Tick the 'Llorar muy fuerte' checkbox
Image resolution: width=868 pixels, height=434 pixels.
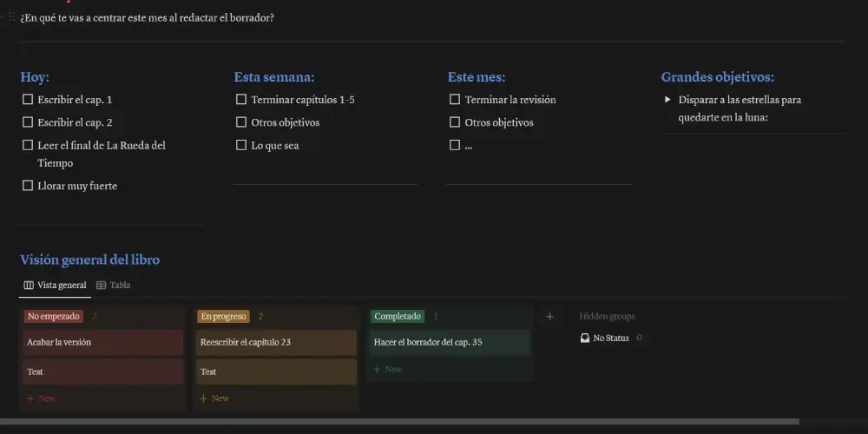coord(28,186)
